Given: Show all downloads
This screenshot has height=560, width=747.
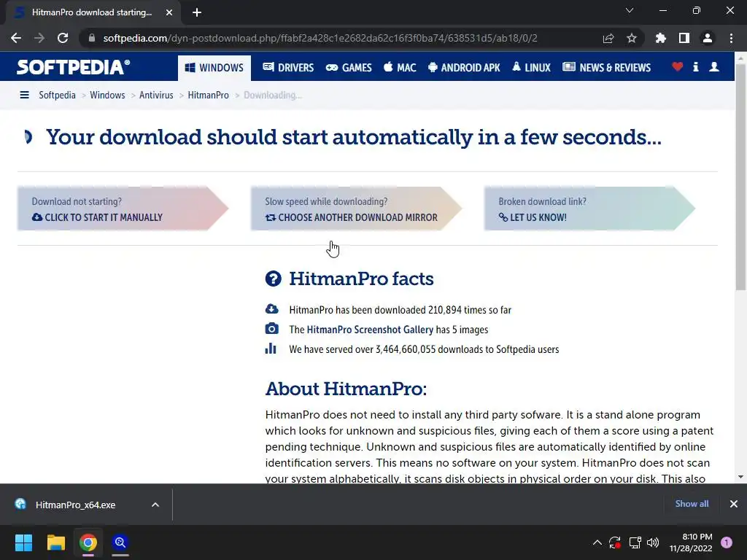Looking at the screenshot, I should click(x=692, y=504).
